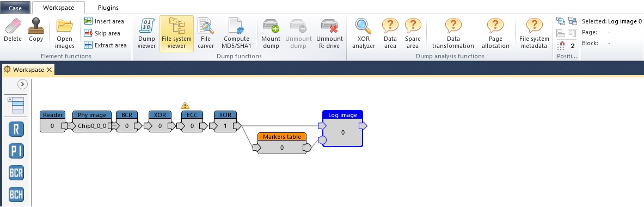Switch to the Plugins ribbon tab
The image size is (644, 207).
pos(108,8)
